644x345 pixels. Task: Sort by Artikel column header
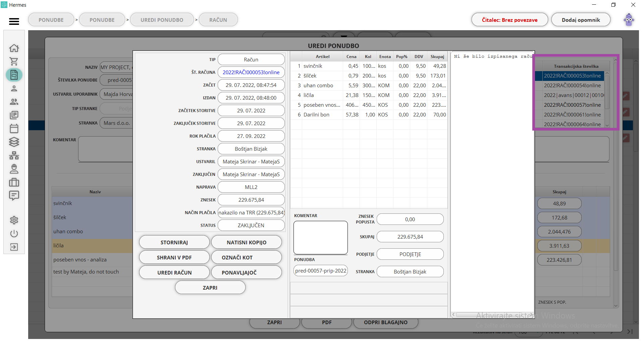click(322, 56)
